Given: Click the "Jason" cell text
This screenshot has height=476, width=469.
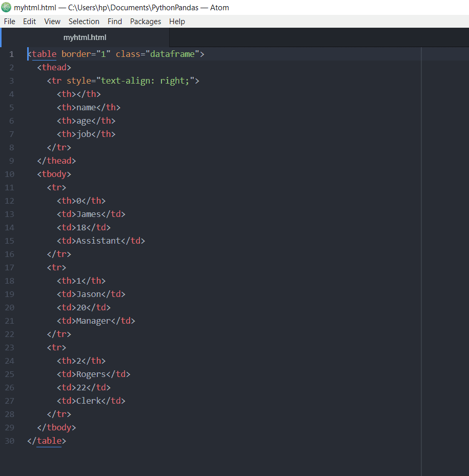Looking at the screenshot, I should 89,294.
